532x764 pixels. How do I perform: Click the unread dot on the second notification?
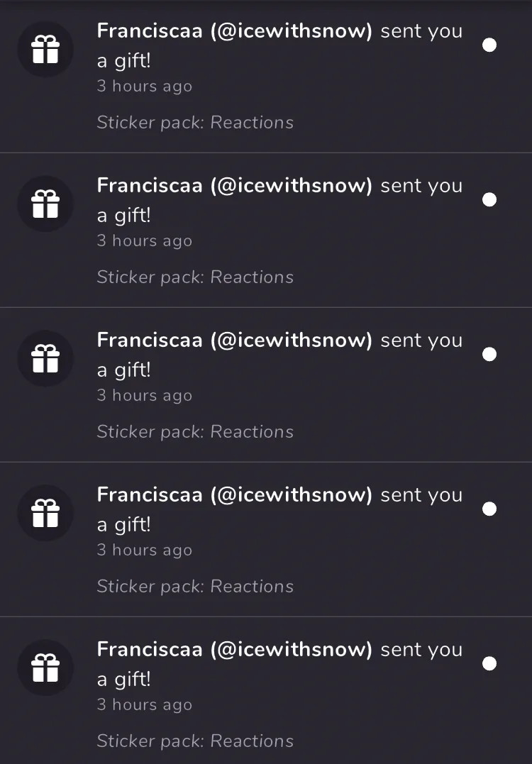[489, 200]
